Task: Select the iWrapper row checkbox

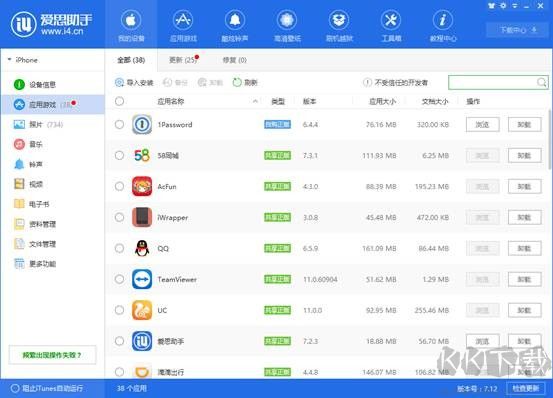Action: pyautogui.click(x=120, y=217)
